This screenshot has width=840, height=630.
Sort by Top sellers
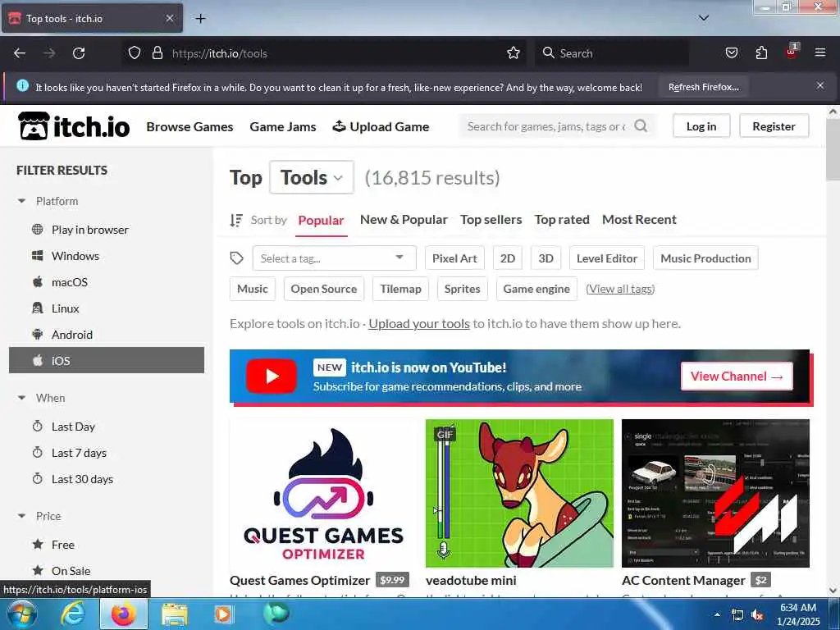[491, 220]
